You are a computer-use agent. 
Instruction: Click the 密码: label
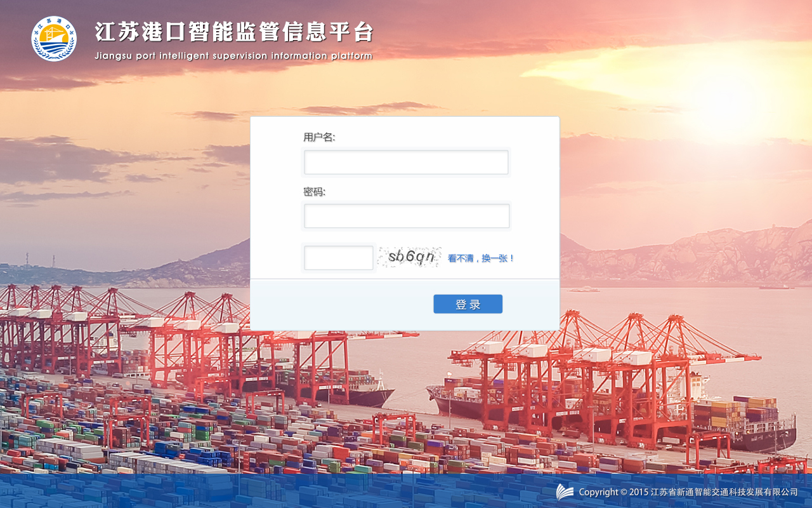tap(314, 192)
